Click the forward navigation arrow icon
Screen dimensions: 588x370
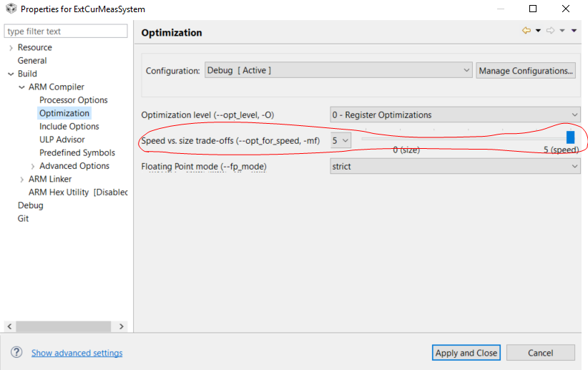(551, 31)
